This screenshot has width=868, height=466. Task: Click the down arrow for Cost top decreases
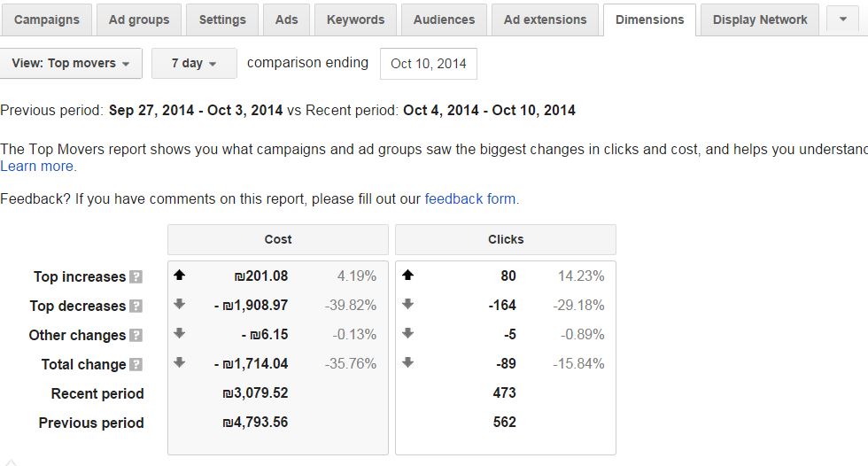tap(180, 305)
